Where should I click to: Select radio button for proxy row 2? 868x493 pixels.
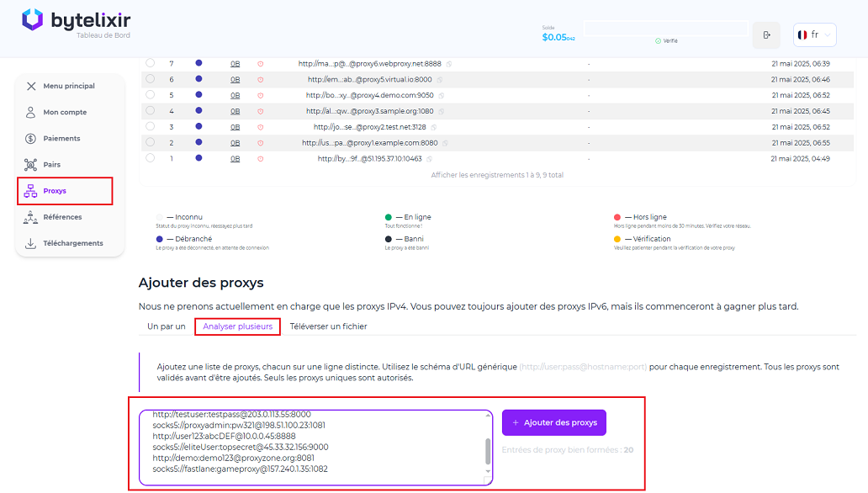pos(150,142)
